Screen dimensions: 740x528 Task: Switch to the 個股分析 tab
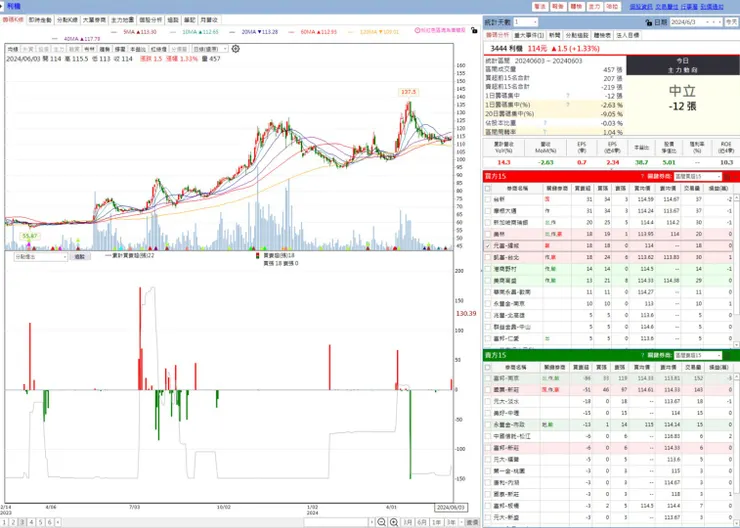151,20
